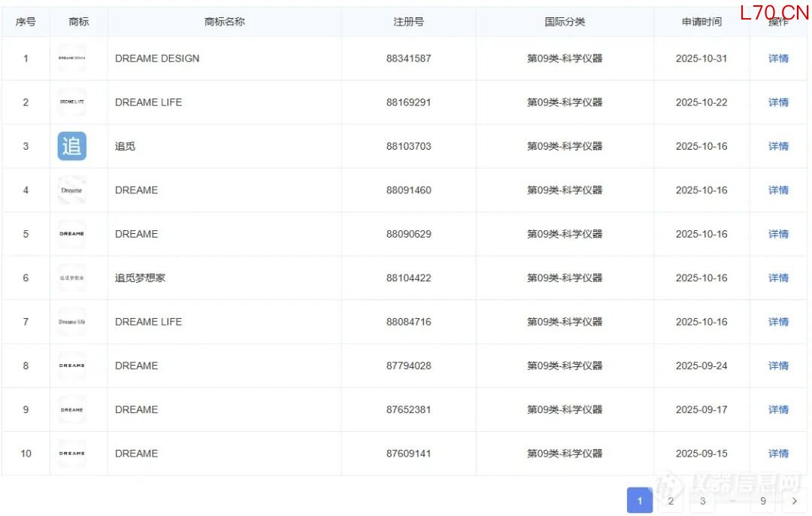Open 详情 for registration 87794028
This screenshot has width=812, height=516.
click(x=778, y=366)
